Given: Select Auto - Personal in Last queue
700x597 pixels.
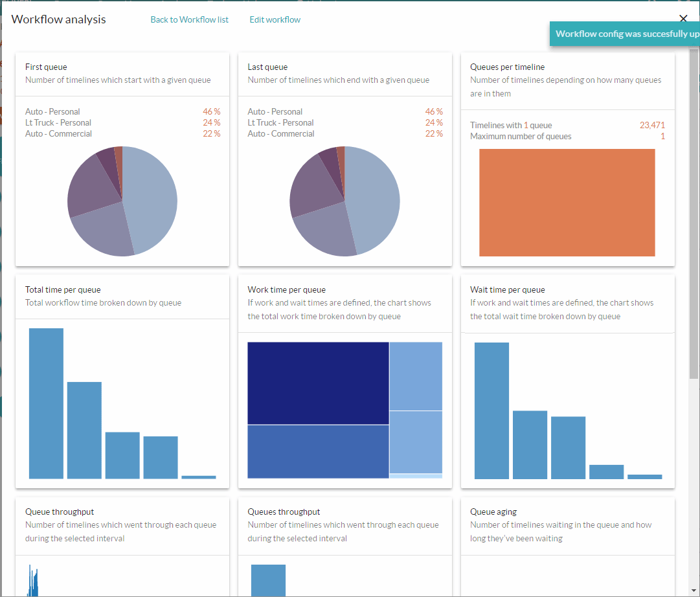Looking at the screenshot, I should pyautogui.click(x=275, y=111).
